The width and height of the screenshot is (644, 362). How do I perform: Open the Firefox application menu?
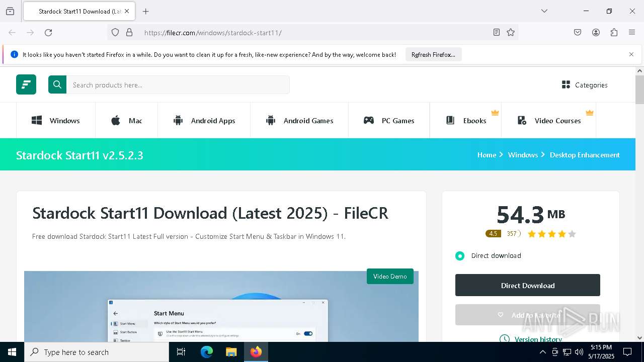(x=632, y=32)
